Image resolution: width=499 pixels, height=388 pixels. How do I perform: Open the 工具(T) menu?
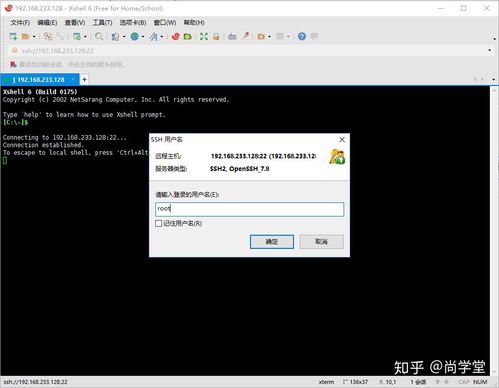click(x=102, y=23)
